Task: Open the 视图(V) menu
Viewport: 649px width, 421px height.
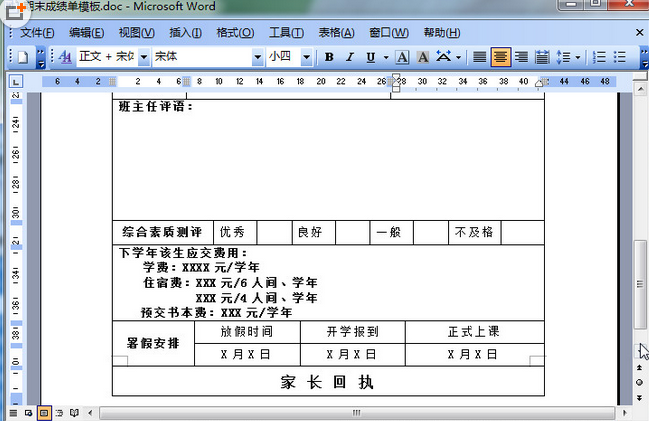Action: point(137,33)
